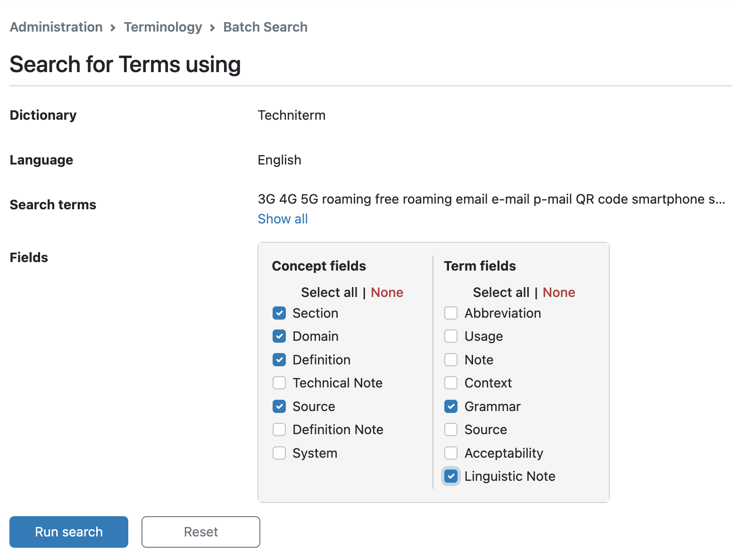
Task: Enable the Technical Note checkbox
Action: [x=279, y=383]
